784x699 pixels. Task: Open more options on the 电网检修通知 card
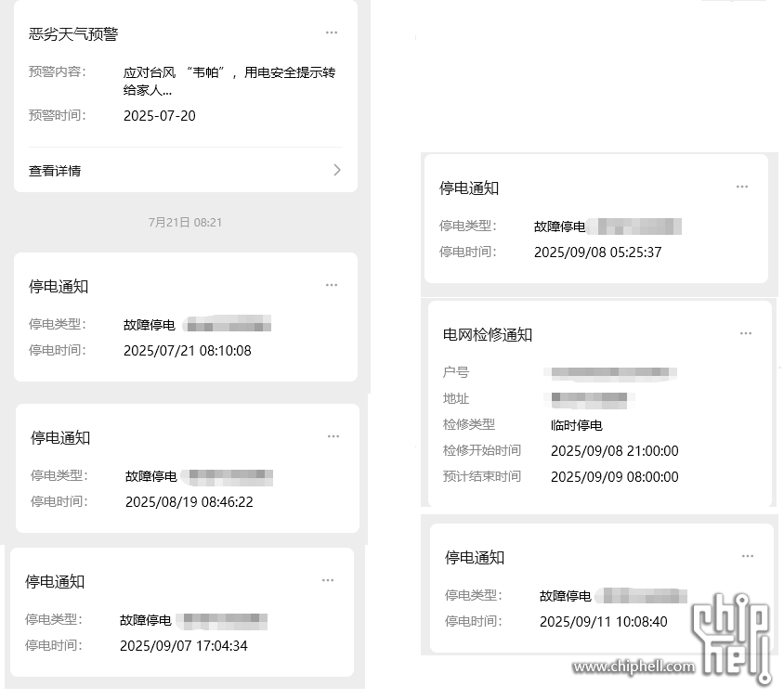(746, 333)
